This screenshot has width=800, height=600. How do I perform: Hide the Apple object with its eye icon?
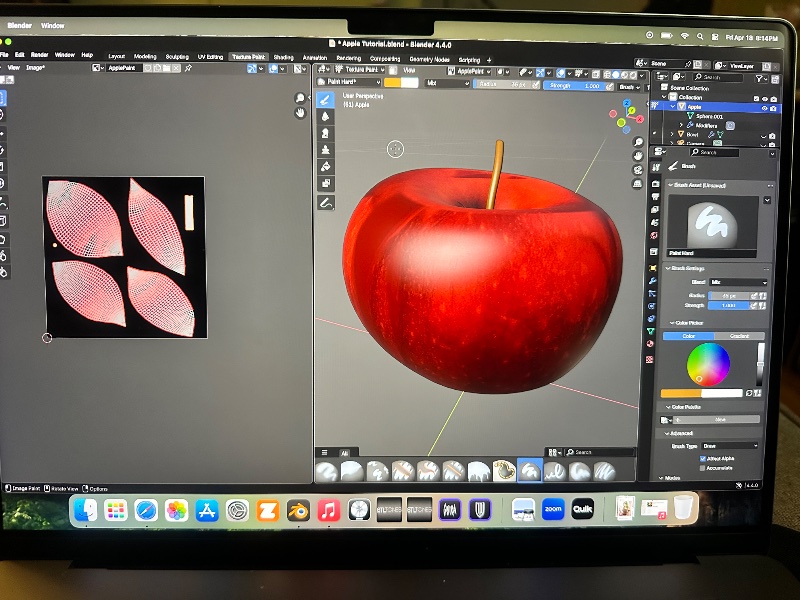tap(765, 107)
